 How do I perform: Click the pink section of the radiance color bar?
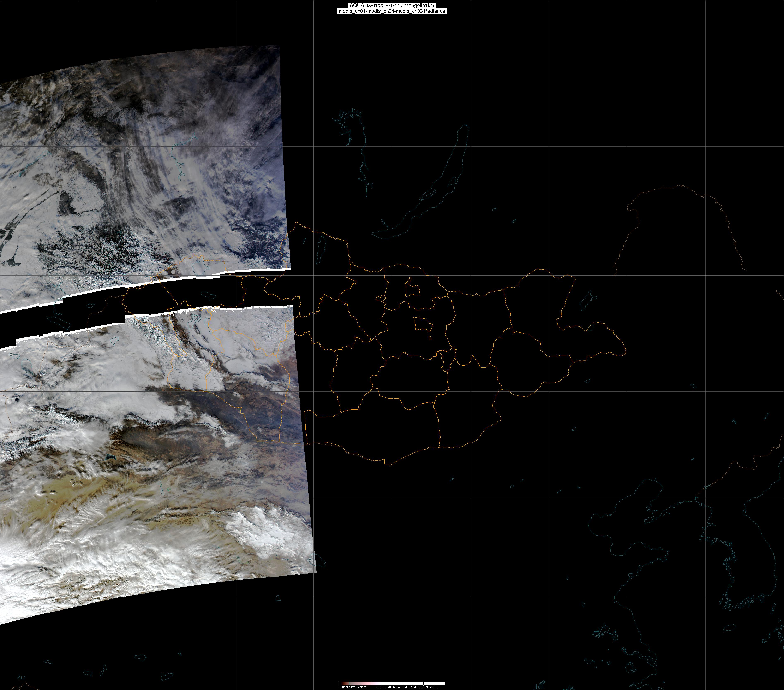366,683
